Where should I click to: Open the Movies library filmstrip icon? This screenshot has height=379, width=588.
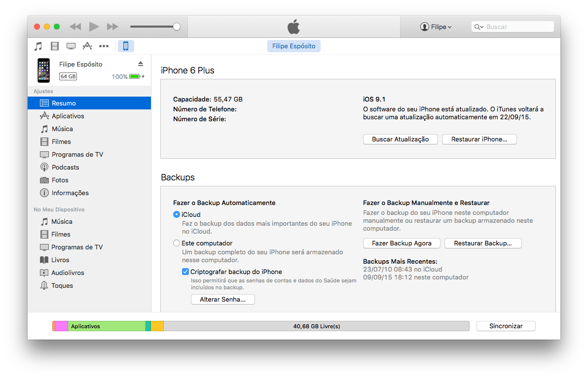tap(55, 46)
